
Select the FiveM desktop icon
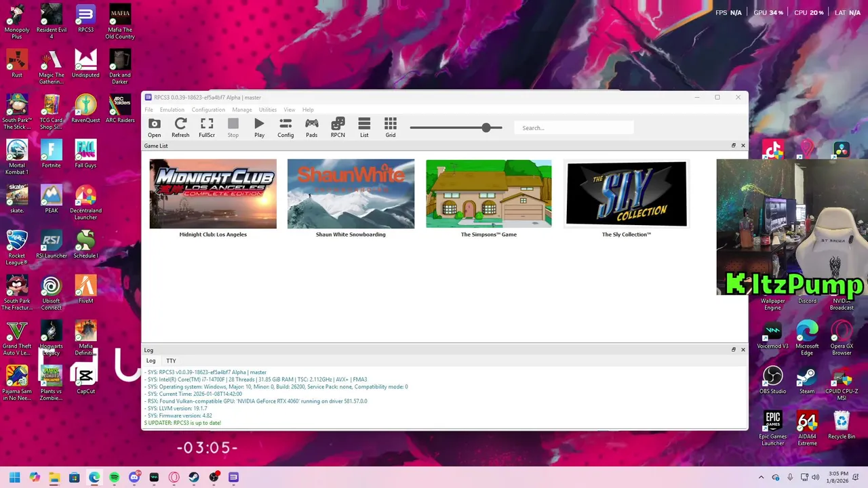85,289
